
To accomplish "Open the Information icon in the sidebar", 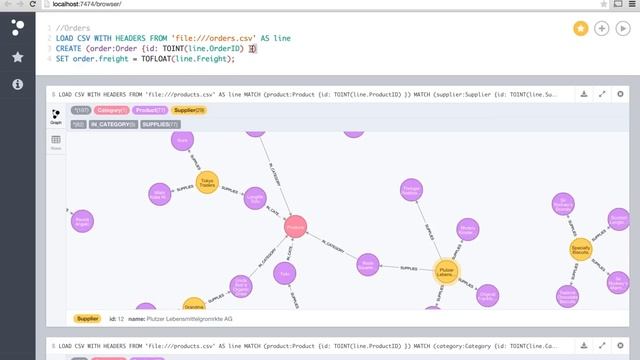I will [x=18, y=84].
